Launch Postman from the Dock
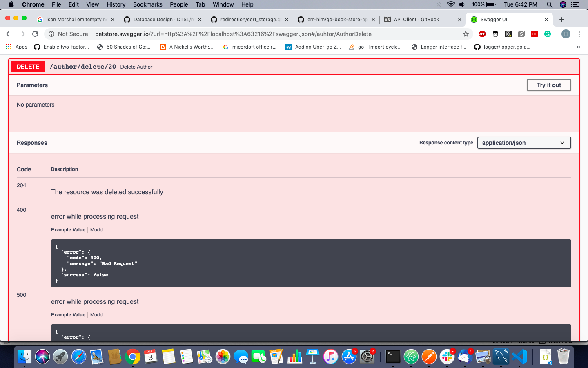588x368 pixels. [429, 357]
